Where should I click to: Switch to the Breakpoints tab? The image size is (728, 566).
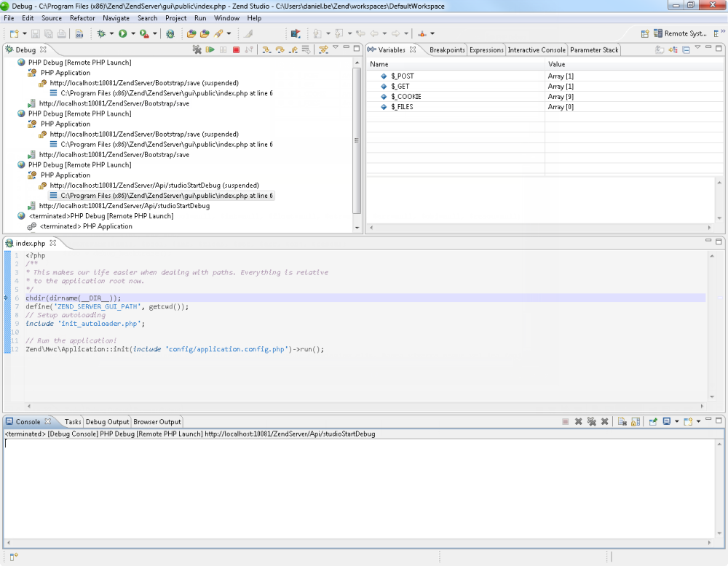coord(446,49)
